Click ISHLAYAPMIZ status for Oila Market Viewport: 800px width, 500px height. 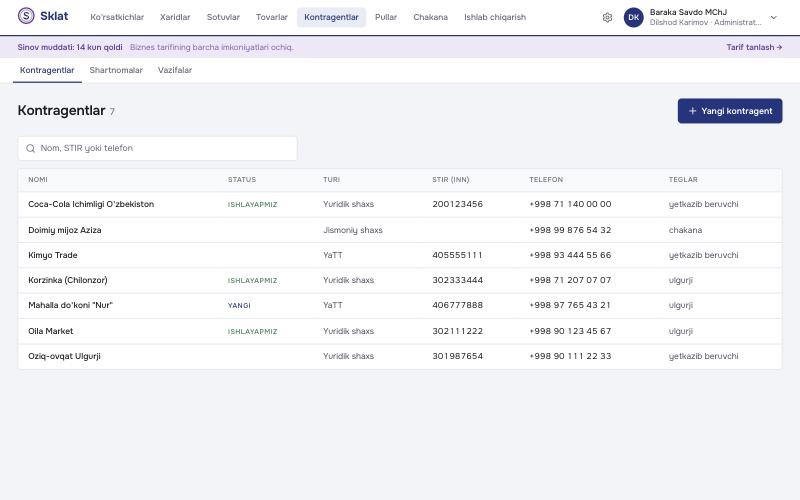pos(252,332)
